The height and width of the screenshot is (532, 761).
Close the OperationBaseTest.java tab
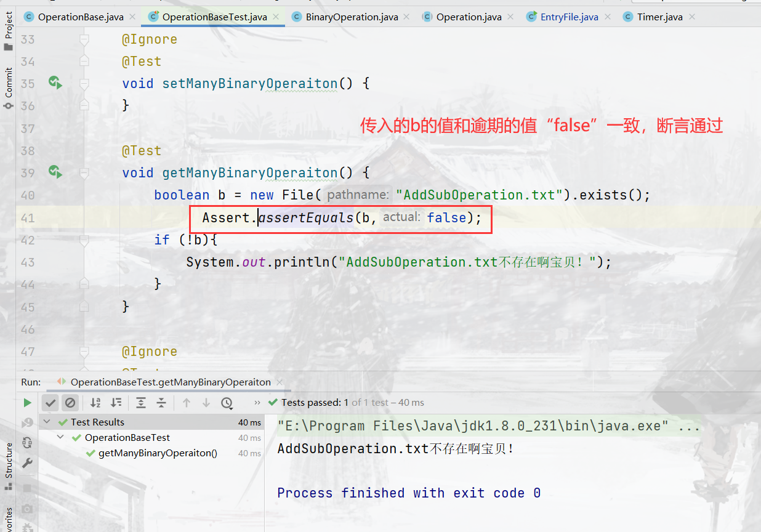[x=276, y=17]
